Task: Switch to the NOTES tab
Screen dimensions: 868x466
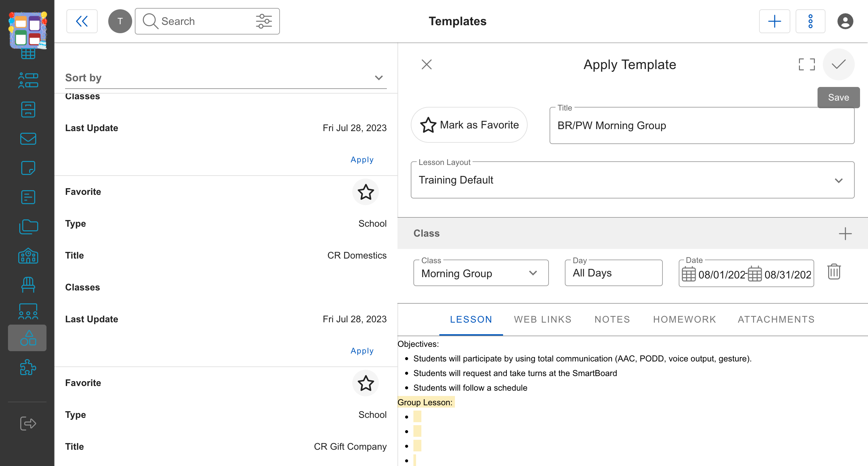Action: pos(612,319)
